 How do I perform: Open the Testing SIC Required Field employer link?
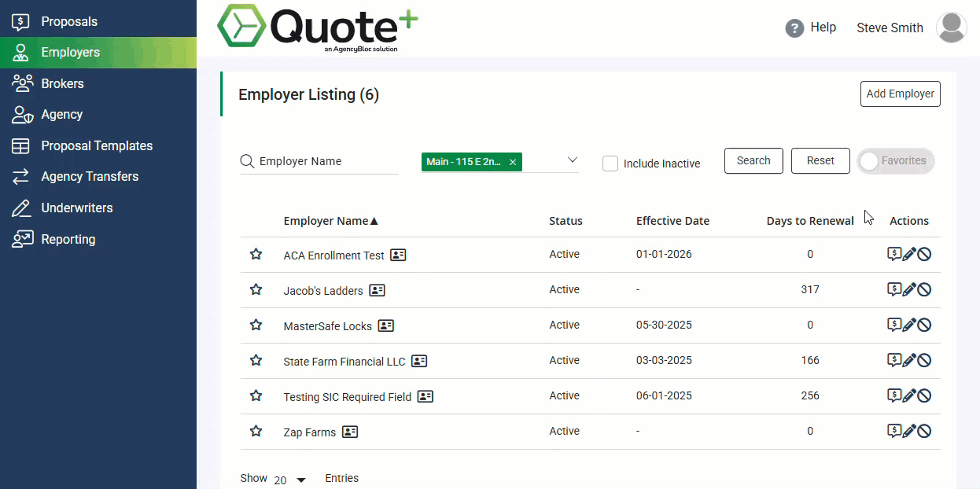pos(348,396)
